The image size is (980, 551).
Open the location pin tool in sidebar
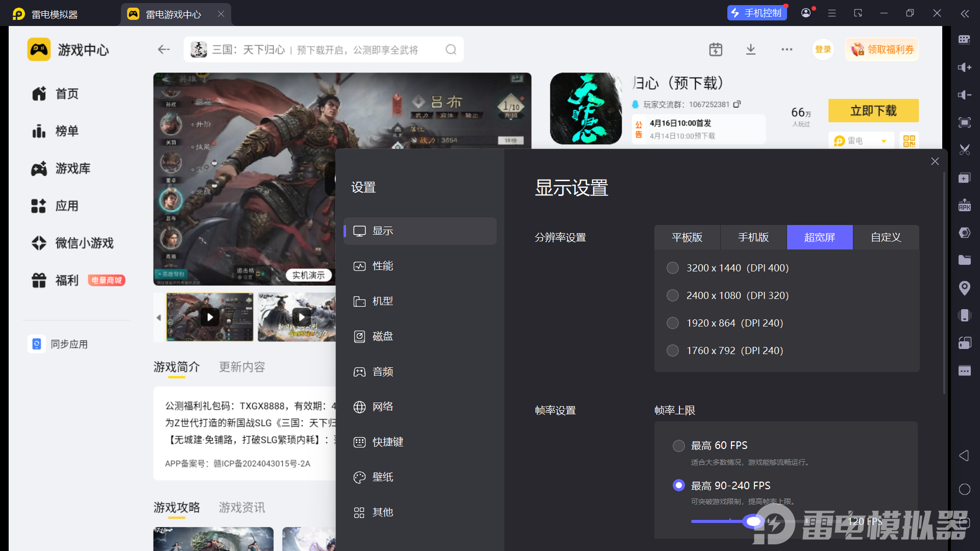(x=964, y=288)
